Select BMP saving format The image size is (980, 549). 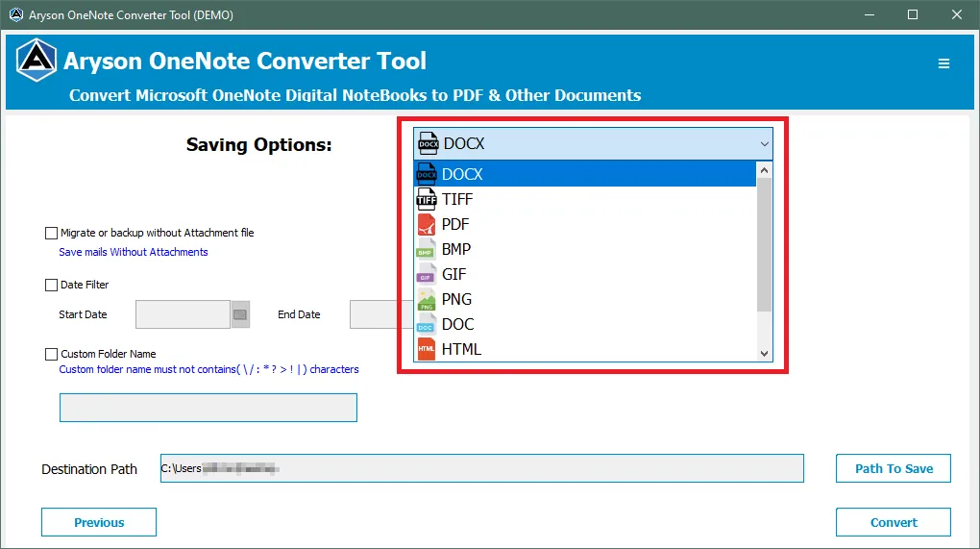(585, 249)
